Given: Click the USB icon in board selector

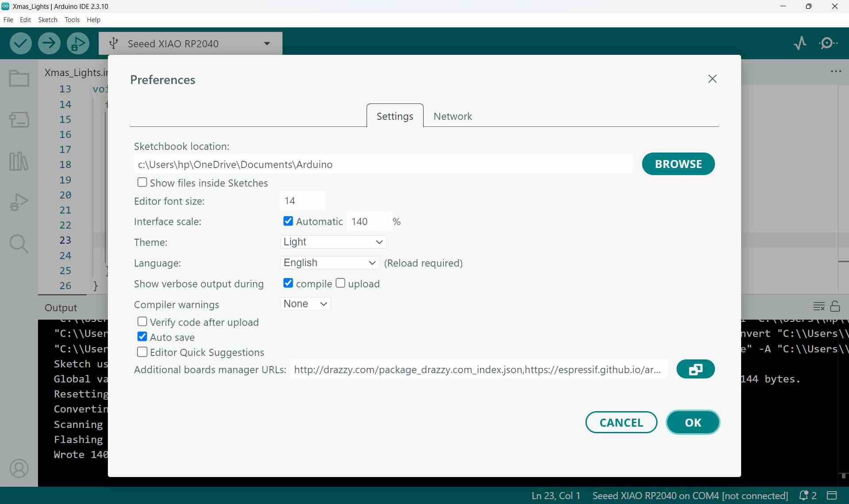Looking at the screenshot, I should [114, 43].
